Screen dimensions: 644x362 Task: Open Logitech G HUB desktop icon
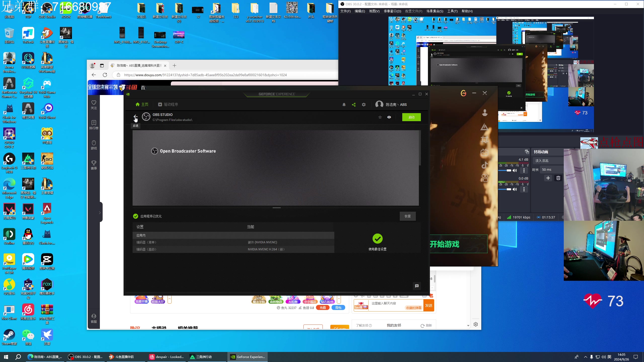coord(9,163)
